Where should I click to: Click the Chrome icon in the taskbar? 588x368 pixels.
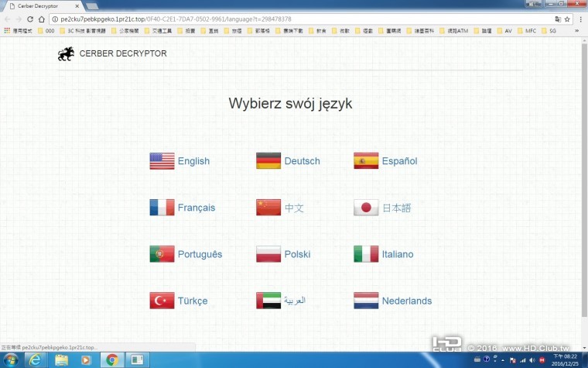111,360
